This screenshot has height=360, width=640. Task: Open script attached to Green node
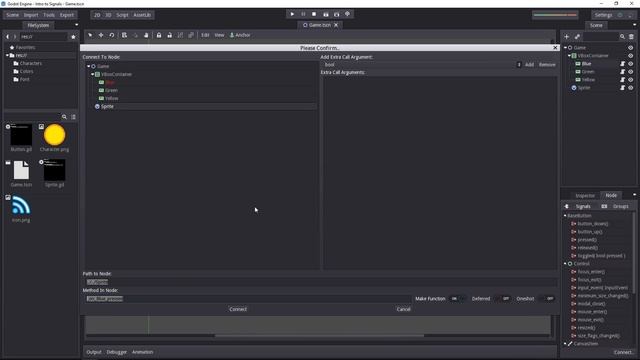[x=622, y=72]
